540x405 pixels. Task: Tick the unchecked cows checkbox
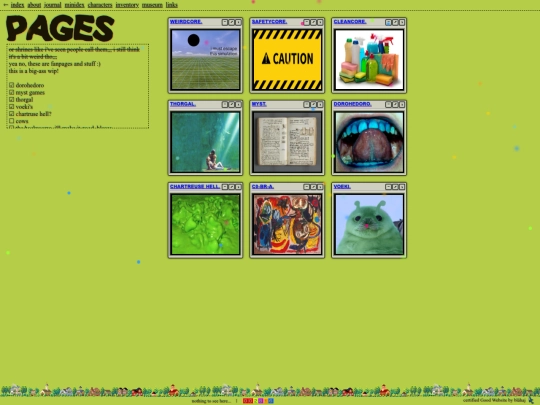pyautogui.click(x=12, y=121)
